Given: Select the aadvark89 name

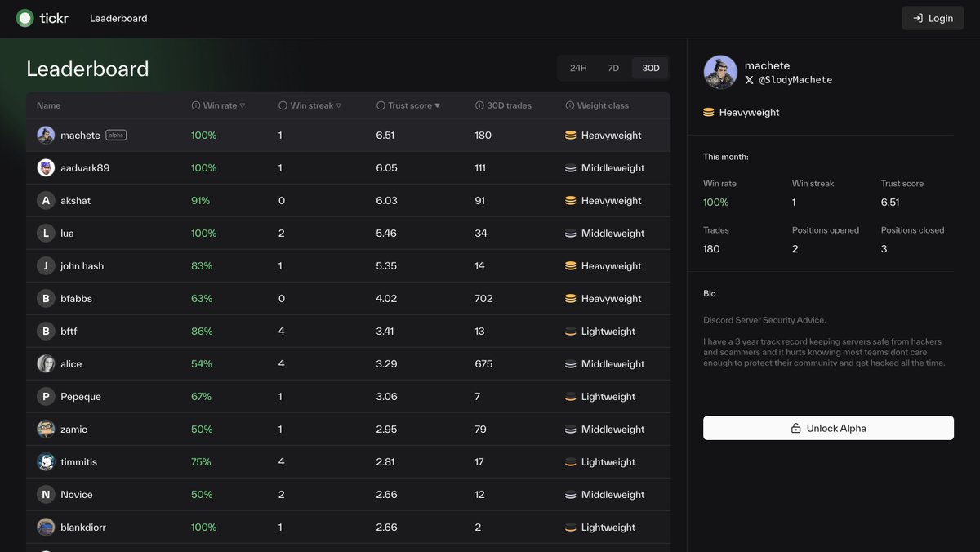Looking at the screenshot, I should tap(85, 168).
